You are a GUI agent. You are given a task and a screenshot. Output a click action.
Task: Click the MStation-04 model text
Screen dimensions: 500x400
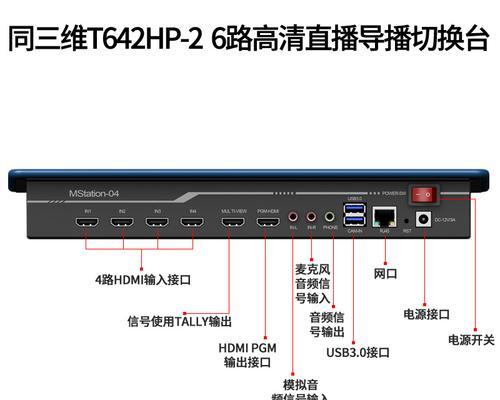[94, 193]
